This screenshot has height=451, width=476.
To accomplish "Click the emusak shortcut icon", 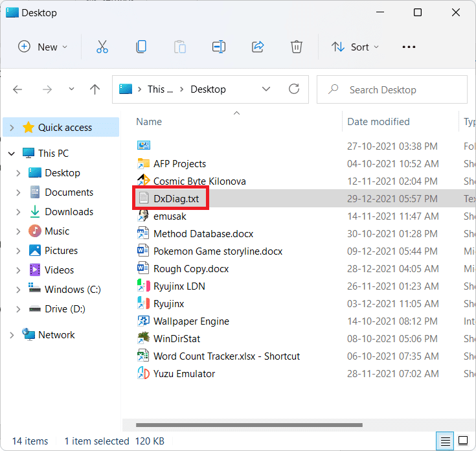I will 144,216.
